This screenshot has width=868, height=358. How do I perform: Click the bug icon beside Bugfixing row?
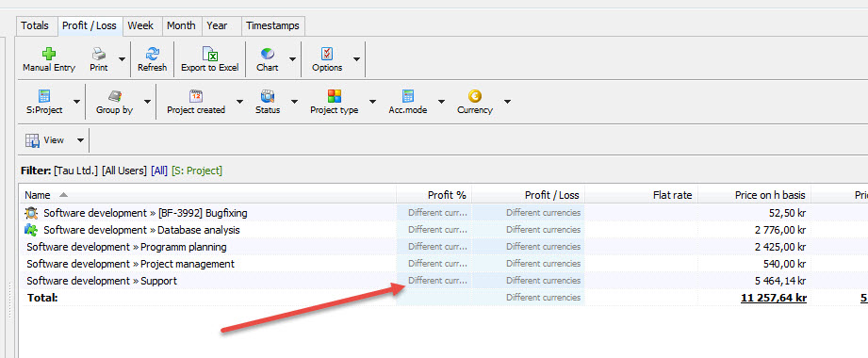tap(31, 213)
